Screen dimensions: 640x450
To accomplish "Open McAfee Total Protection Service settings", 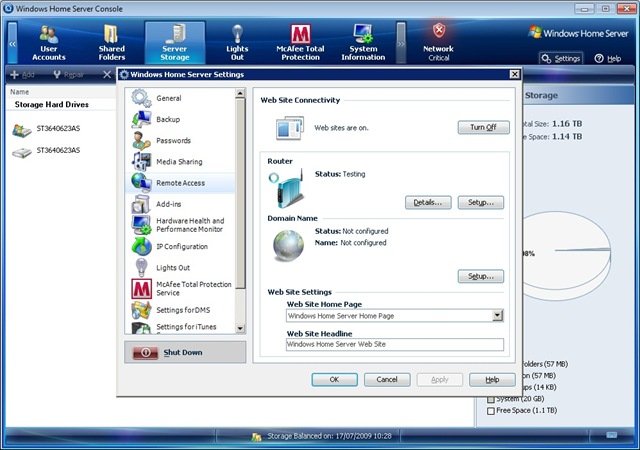I will tap(180, 289).
